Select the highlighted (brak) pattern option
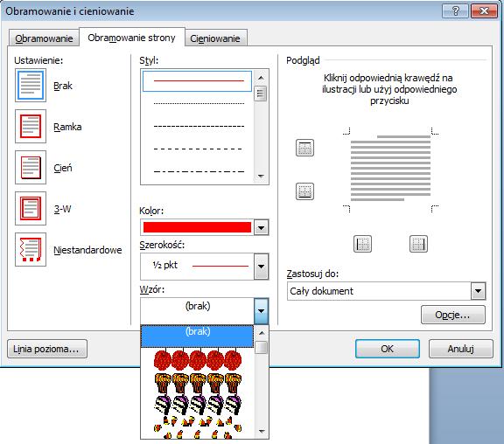The width and height of the screenshot is (504, 444). point(198,336)
